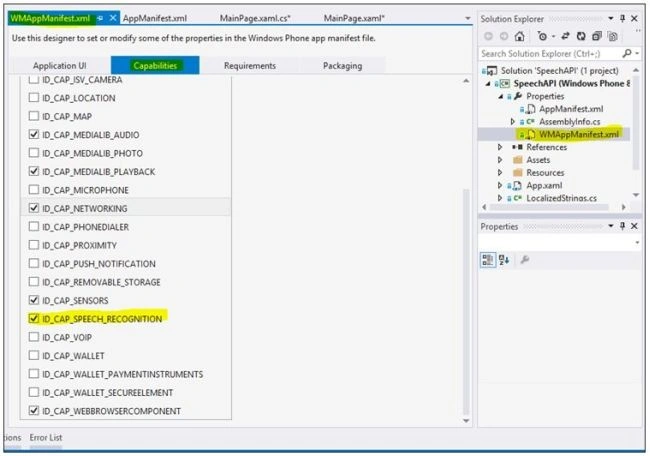Screen dimensions: 650x456
Task: Switch to the AppManifest.xml document tab
Action: [x=155, y=18]
